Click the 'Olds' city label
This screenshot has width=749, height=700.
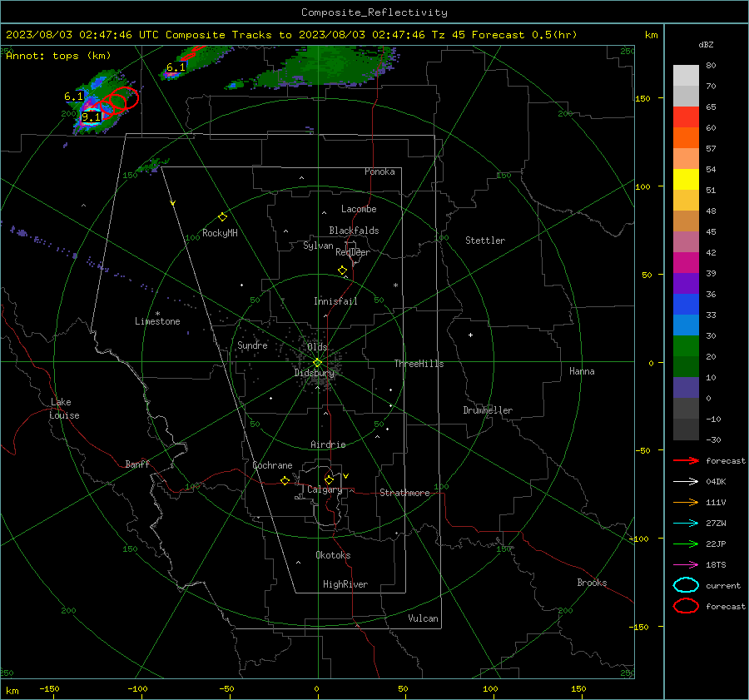point(317,347)
